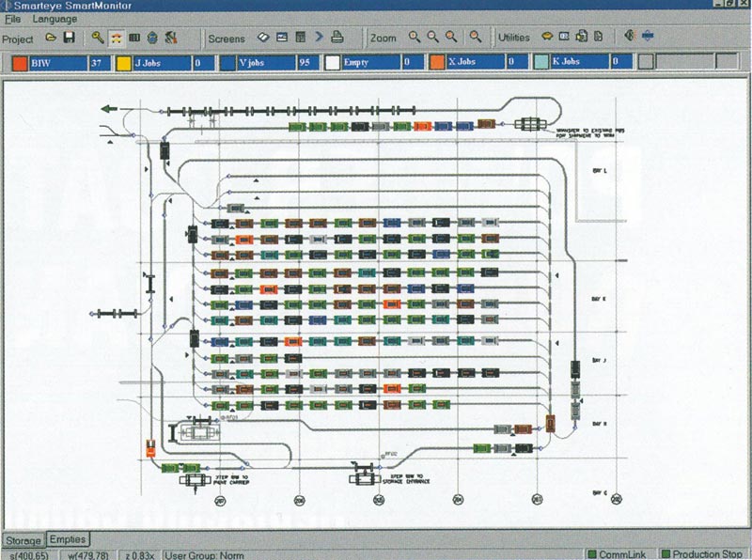This screenshot has width=752, height=560.
Task: Open the File menu
Action: 12,19
